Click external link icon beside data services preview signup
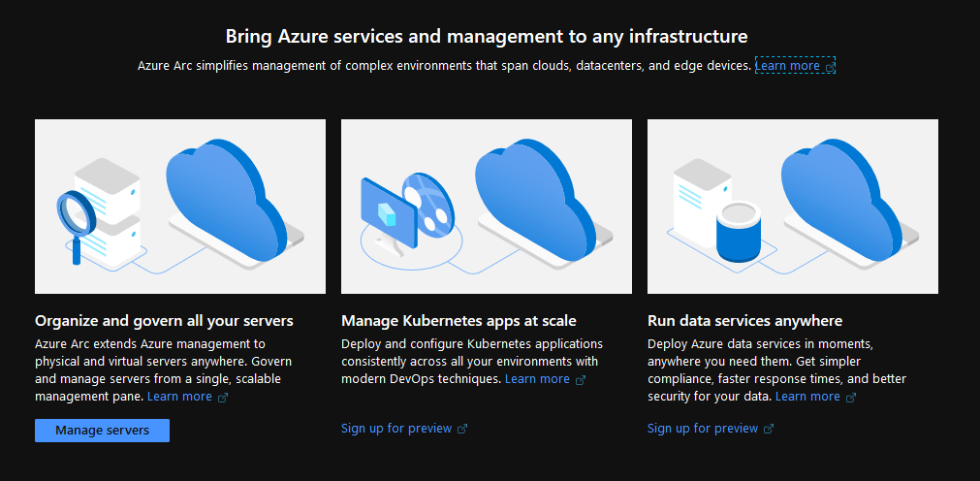 769,429
